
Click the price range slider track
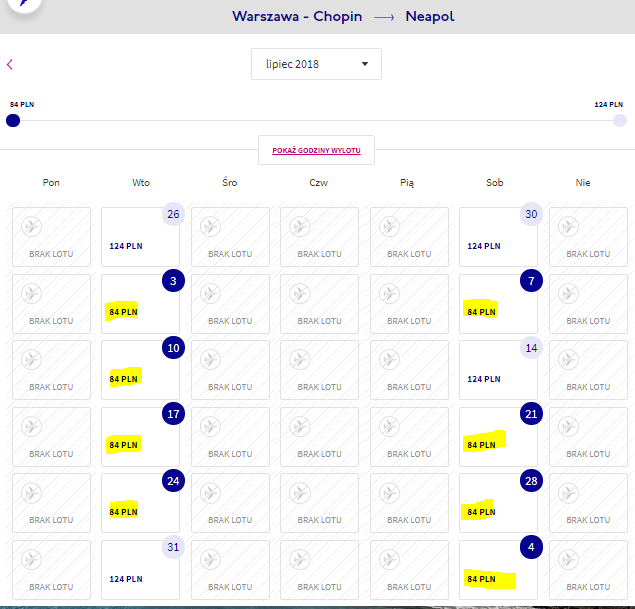coord(316,121)
